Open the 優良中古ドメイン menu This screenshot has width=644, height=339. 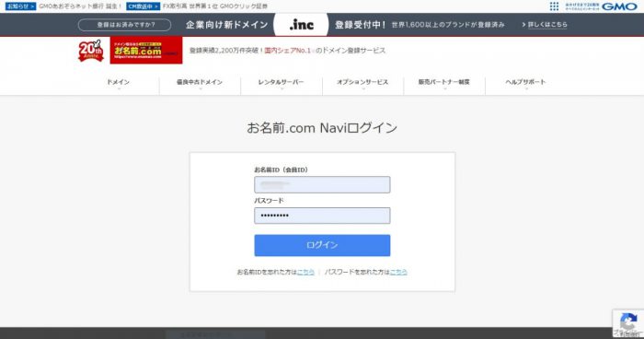[200, 82]
